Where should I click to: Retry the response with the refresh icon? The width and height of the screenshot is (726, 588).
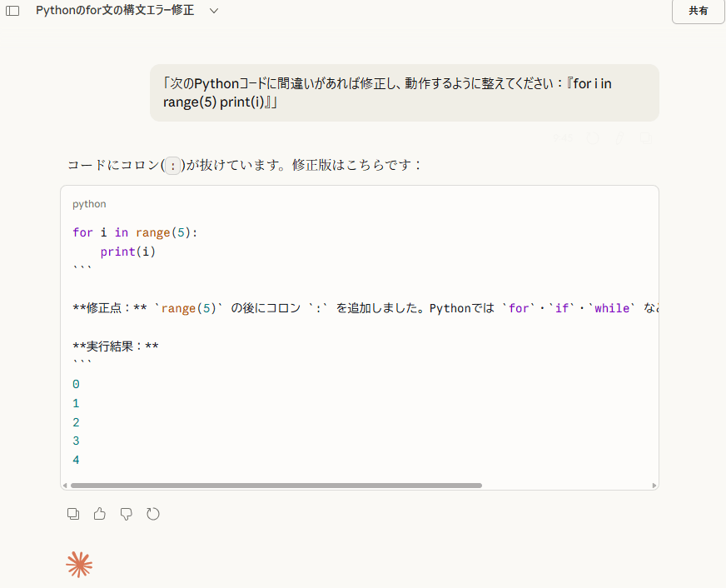coord(153,514)
